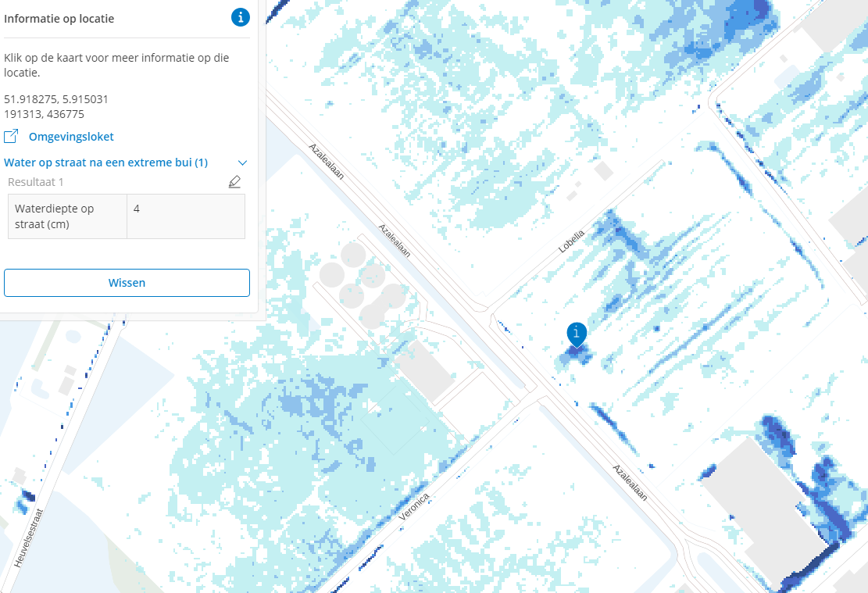This screenshot has height=593, width=868.
Task: Open the Omgevingsloket link
Action: tap(71, 137)
